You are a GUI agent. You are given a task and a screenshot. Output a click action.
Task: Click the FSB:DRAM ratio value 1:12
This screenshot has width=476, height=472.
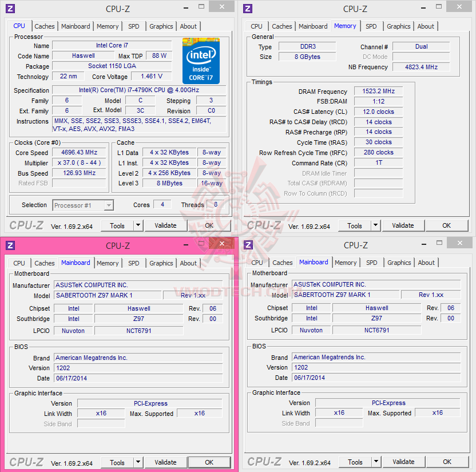pos(379,101)
